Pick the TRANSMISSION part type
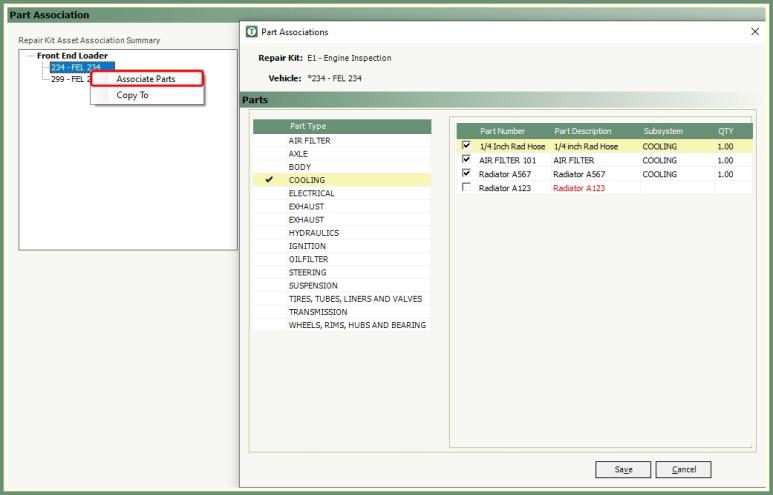This screenshot has width=773, height=495. pos(318,312)
